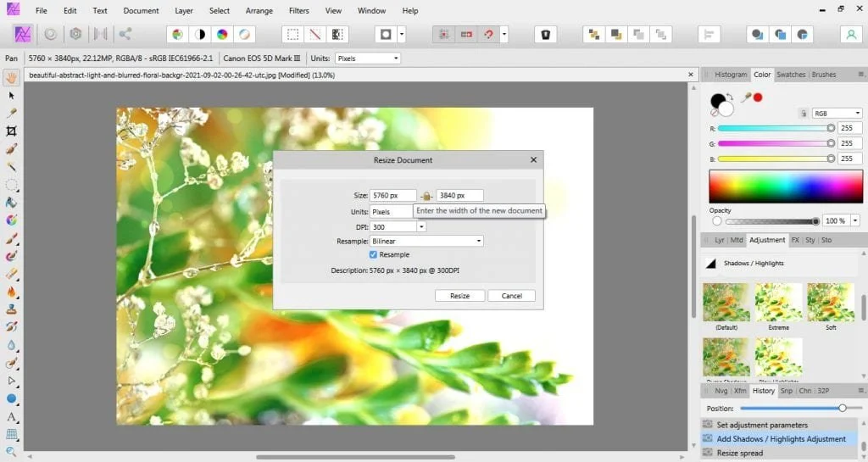Select the Crop tool
Viewport: 868px width, 462px height.
(11, 131)
